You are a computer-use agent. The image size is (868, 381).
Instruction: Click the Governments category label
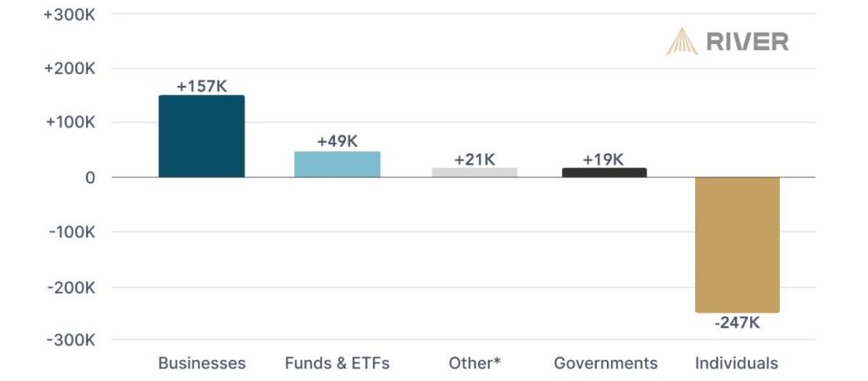[605, 363]
